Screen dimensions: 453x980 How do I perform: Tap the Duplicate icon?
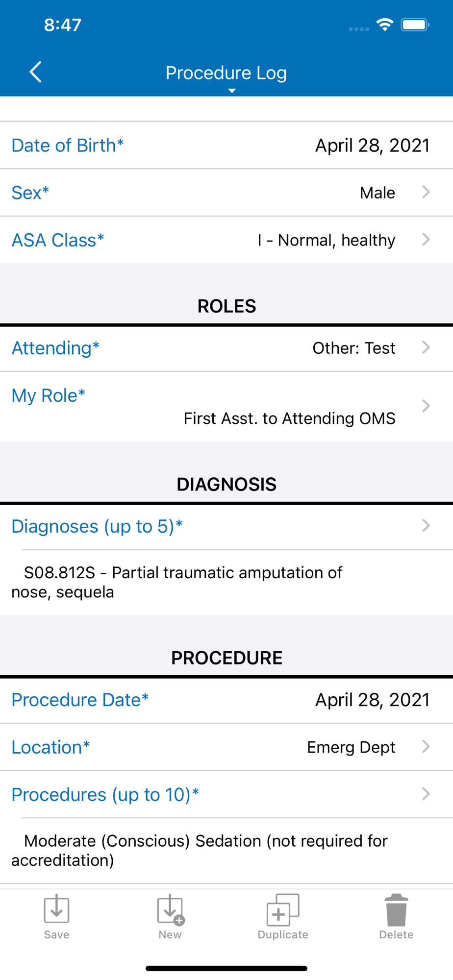click(283, 909)
